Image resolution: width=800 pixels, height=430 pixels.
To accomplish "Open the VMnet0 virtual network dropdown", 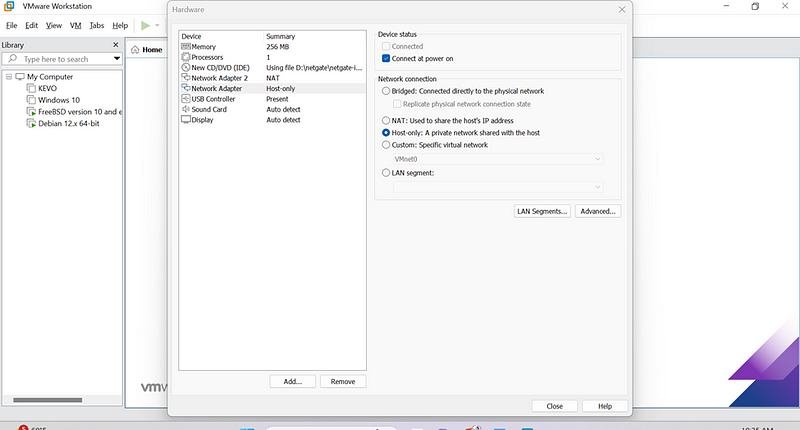I will pyautogui.click(x=498, y=159).
